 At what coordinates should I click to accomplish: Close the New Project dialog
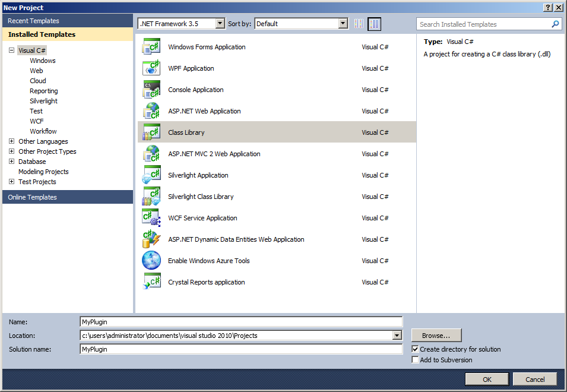[x=558, y=8]
